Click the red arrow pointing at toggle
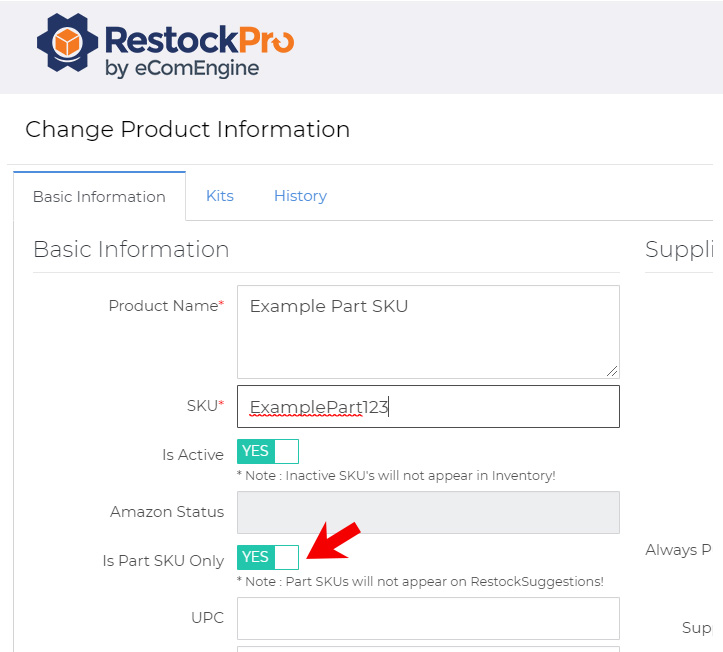 pos(333,541)
